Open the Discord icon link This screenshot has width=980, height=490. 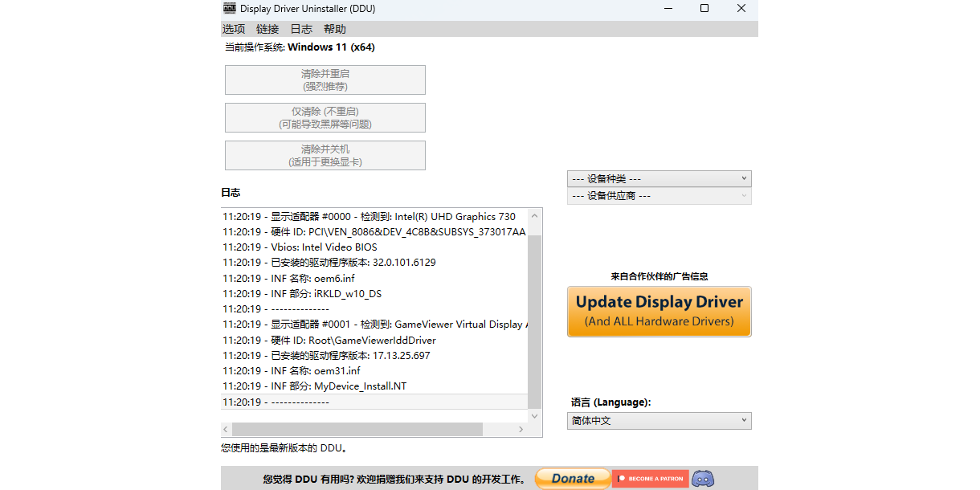[x=703, y=479]
